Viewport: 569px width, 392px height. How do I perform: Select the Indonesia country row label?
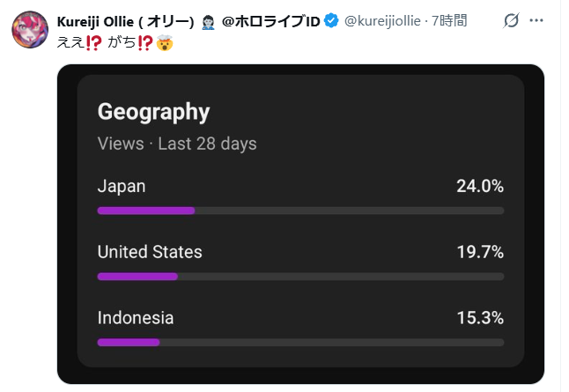(136, 318)
